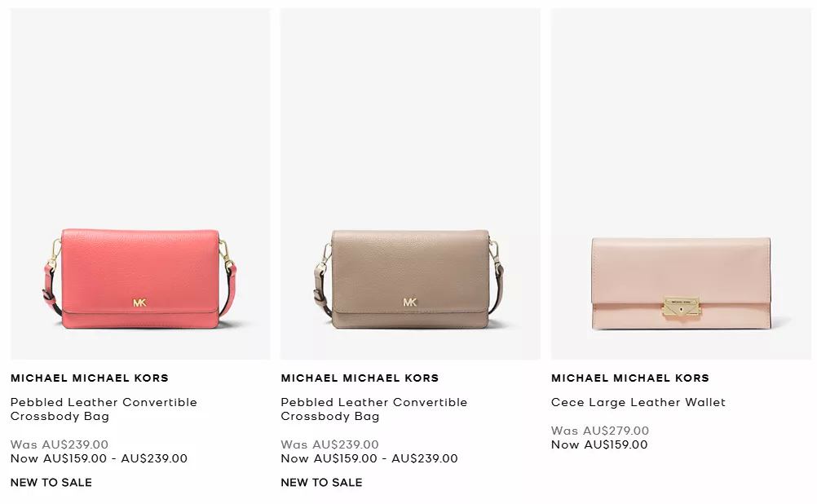Click taupe bag's Now AU$159.00 - AU$239.00 price
This screenshot has height=504, width=817.
pyautogui.click(x=369, y=458)
